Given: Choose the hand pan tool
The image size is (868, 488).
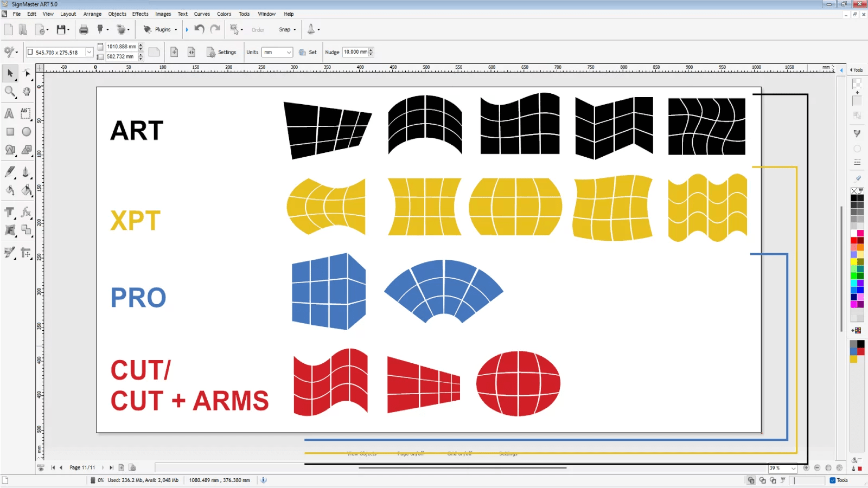Looking at the screenshot, I should [27, 92].
